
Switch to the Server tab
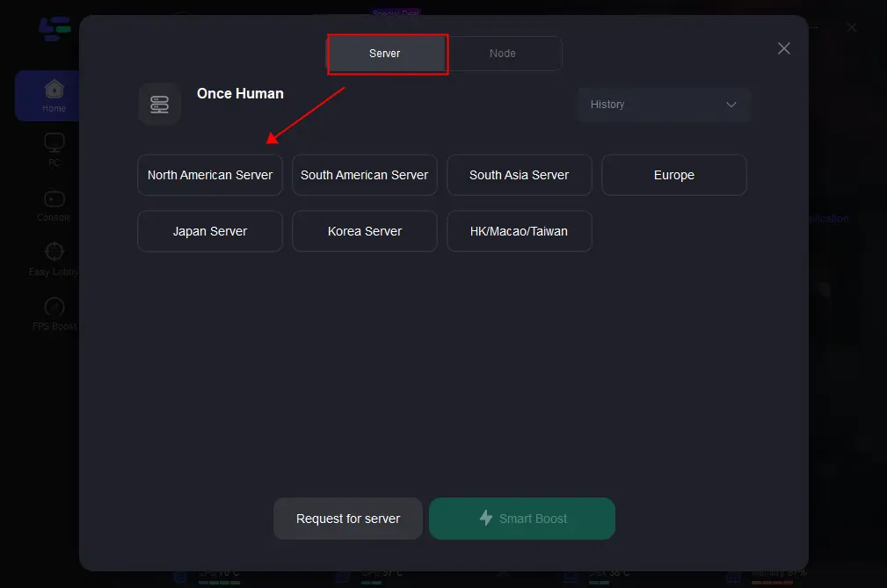coord(385,53)
